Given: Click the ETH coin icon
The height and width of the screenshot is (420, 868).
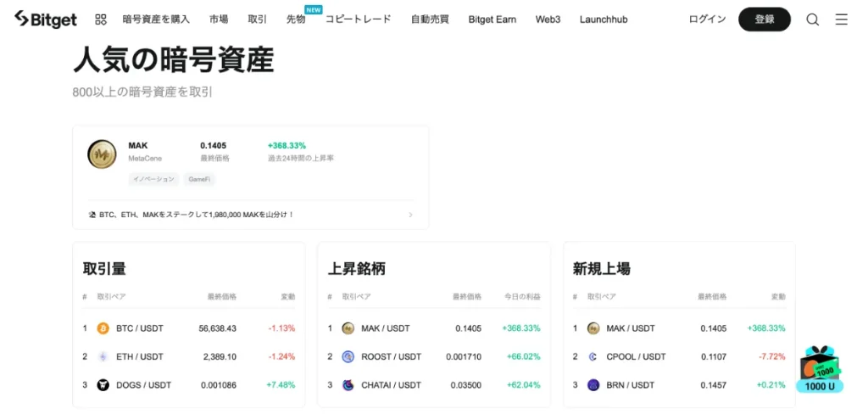Looking at the screenshot, I should pos(103,357).
